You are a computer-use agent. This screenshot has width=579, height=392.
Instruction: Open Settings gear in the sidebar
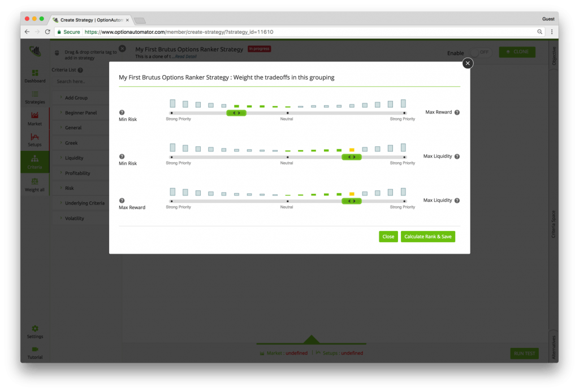[x=35, y=329]
